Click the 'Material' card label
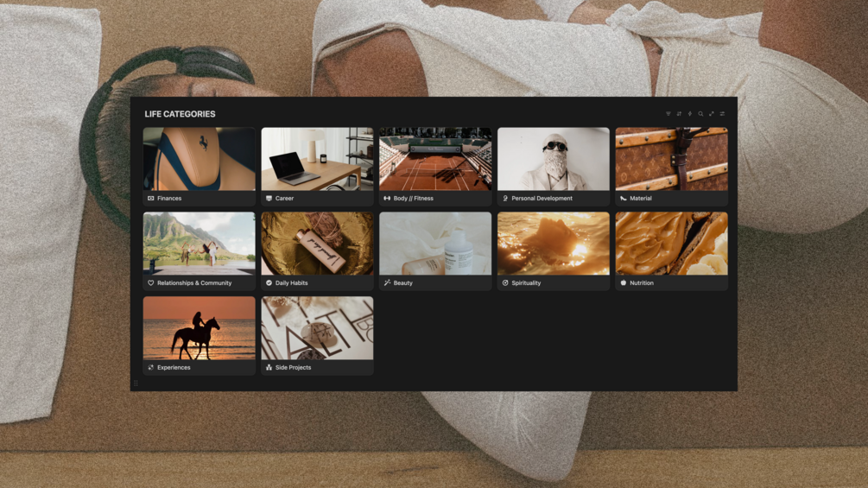The width and height of the screenshot is (868, 488). [641, 198]
